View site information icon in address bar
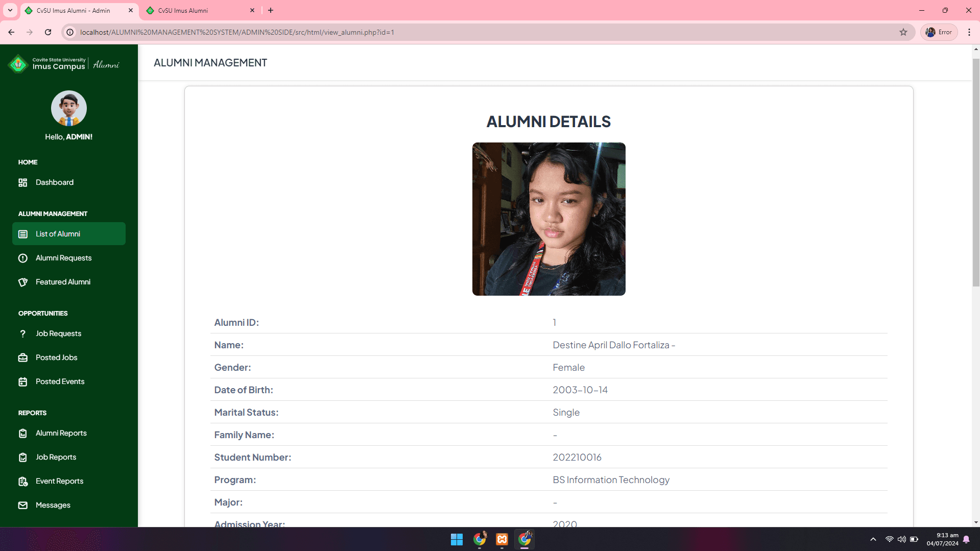980x551 pixels. tap(70, 32)
